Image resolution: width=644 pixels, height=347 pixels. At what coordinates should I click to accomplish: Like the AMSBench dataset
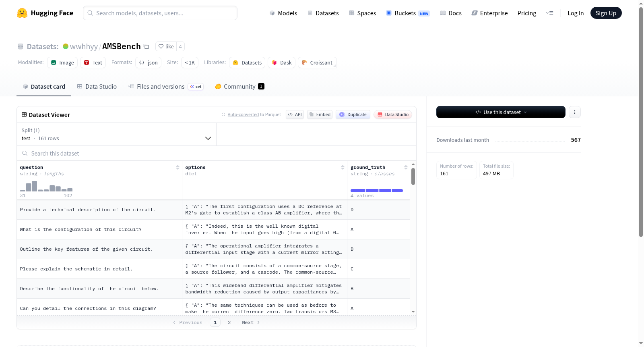point(166,46)
